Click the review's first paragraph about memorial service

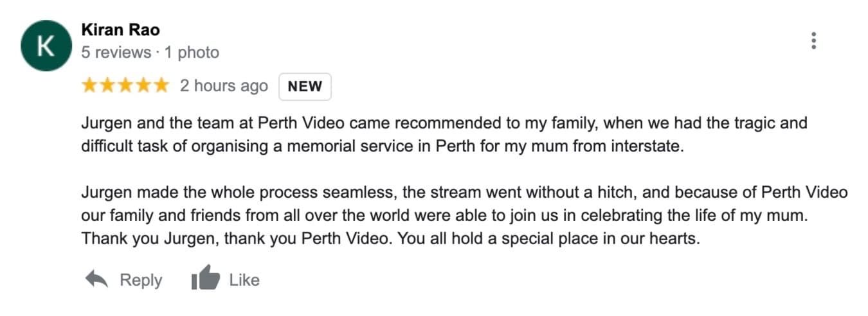(444, 134)
